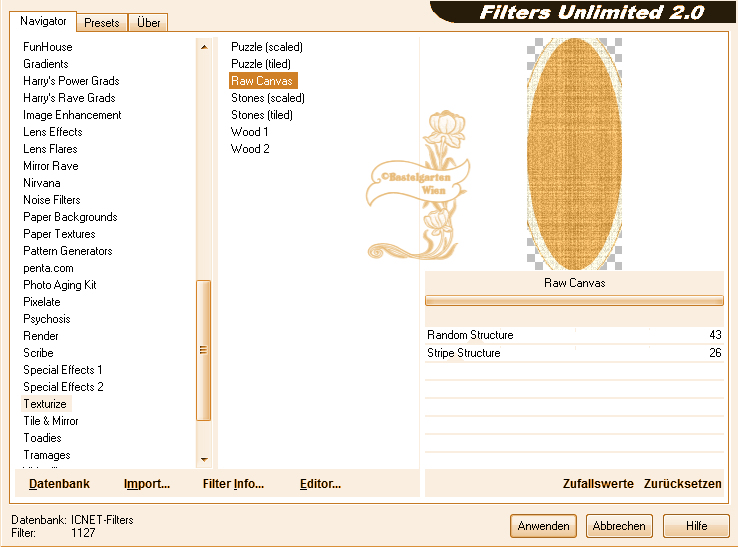Select Pattern Generators category
This screenshot has height=547, width=738.
coord(68,250)
